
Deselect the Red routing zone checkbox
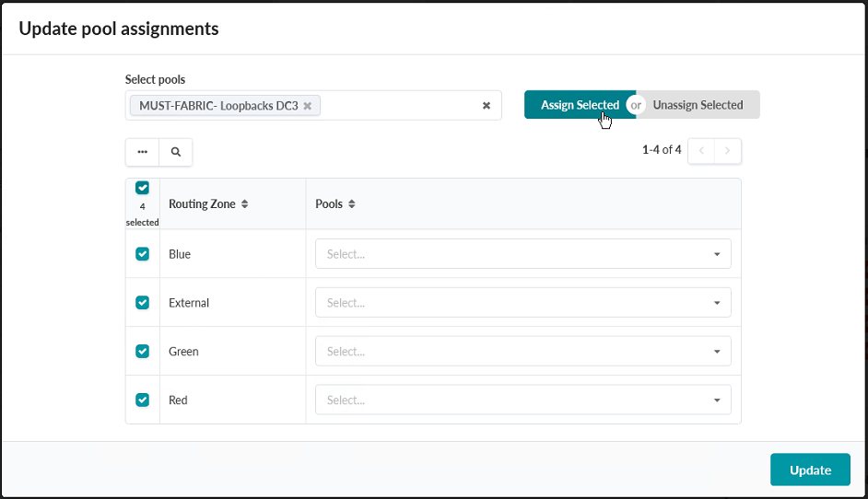pyautogui.click(x=142, y=400)
